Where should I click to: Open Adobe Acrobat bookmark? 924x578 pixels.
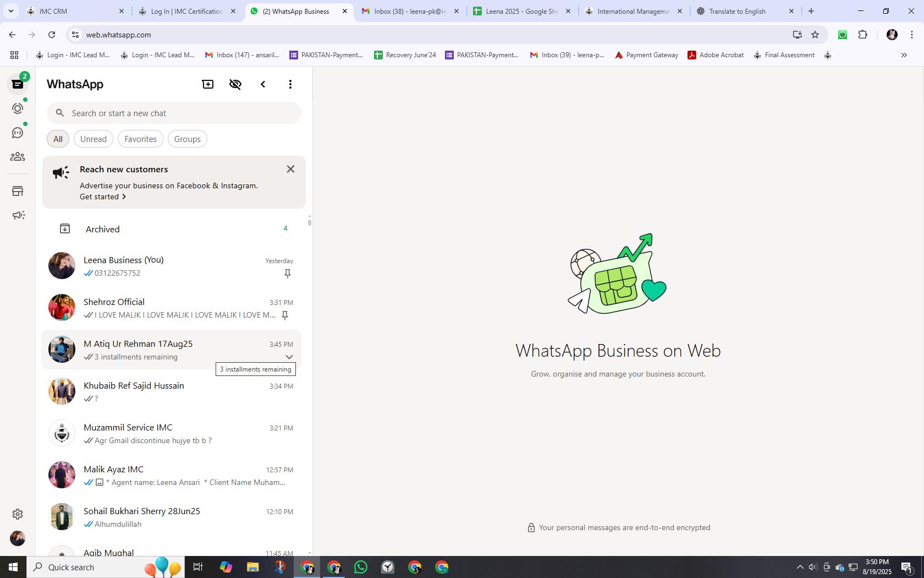coord(716,55)
